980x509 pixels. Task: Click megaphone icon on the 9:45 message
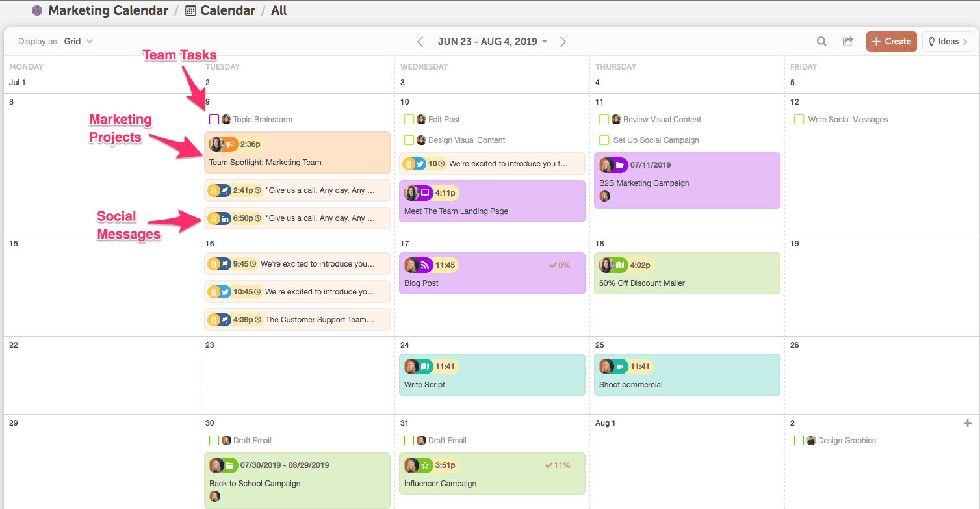(226, 264)
